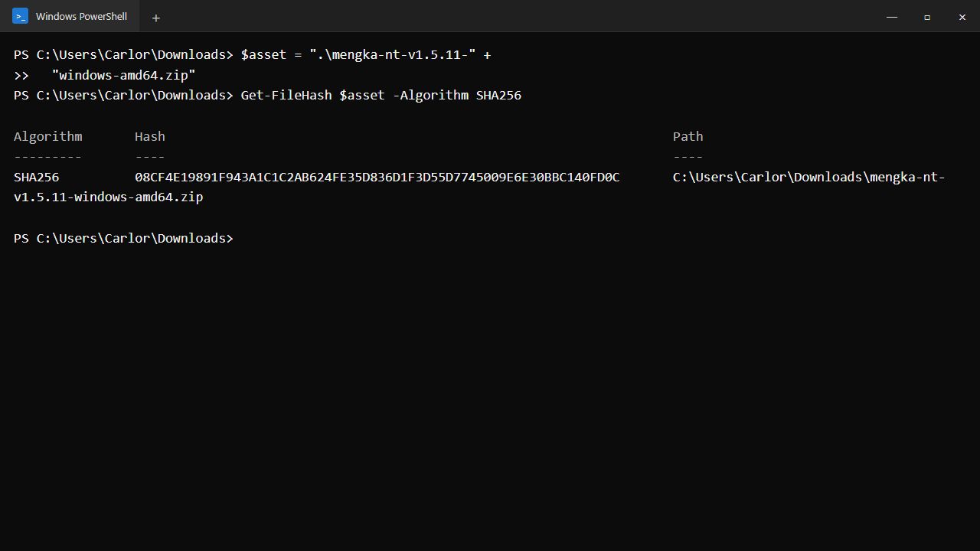Click the SHA256 value under the Algorithm column

[x=36, y=177]
